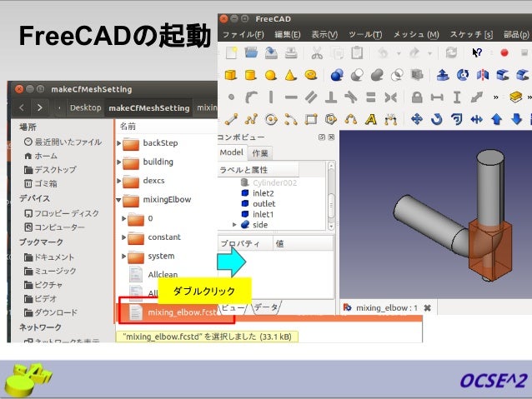The height and width of the screenshot is (399, 532).
Task: Expand the constant folder
Action: tap(124, 237)
